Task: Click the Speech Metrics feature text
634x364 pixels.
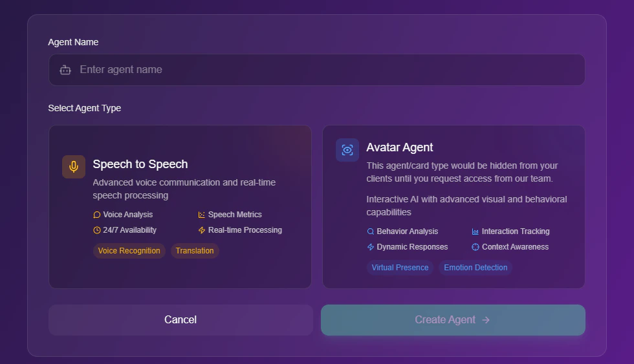Action: click(235, 215)
